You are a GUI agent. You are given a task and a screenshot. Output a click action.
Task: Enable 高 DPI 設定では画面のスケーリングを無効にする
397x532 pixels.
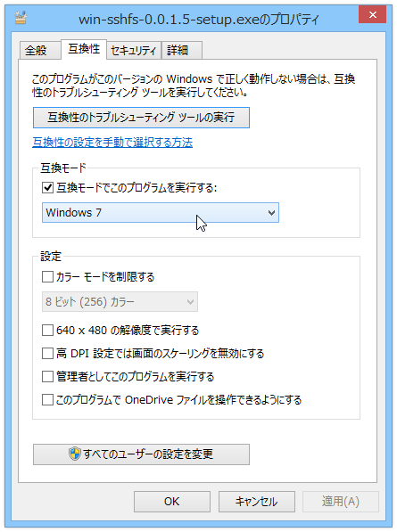coord(47,354)
